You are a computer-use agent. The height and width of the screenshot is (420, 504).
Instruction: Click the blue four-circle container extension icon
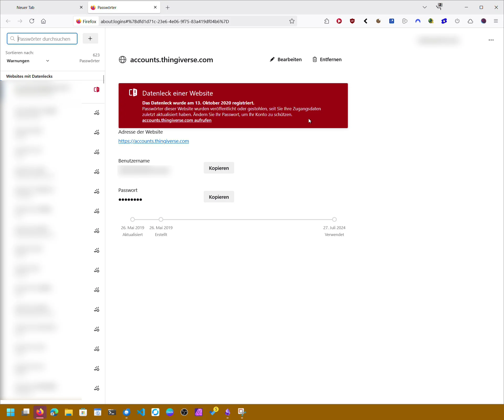tap(392, 21)
